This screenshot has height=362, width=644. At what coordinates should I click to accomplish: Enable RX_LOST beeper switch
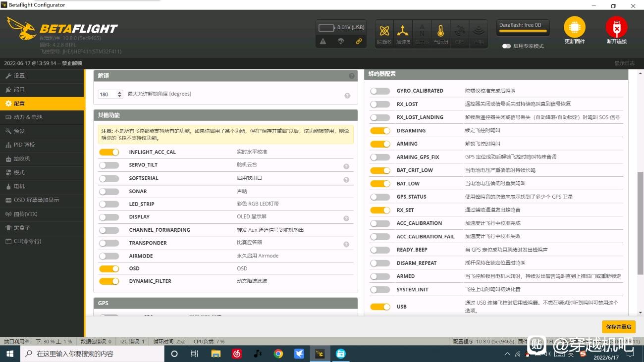(x=380, y=104)
